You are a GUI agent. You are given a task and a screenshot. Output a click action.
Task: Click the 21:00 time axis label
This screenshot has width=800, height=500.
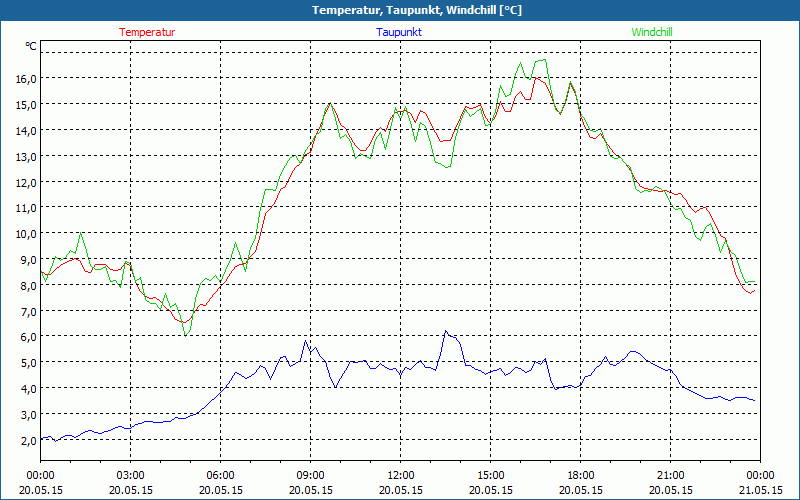(670, 476)
